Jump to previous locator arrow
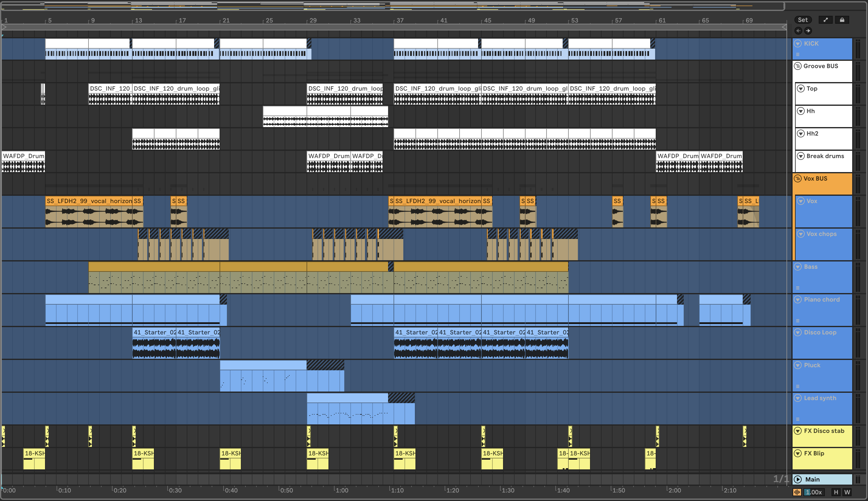 798,31
